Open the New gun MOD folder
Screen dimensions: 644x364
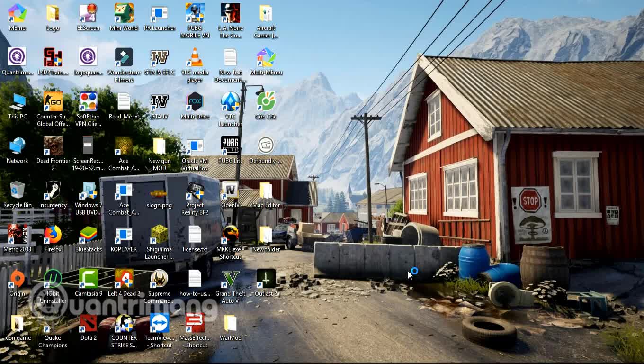point(160,154)
